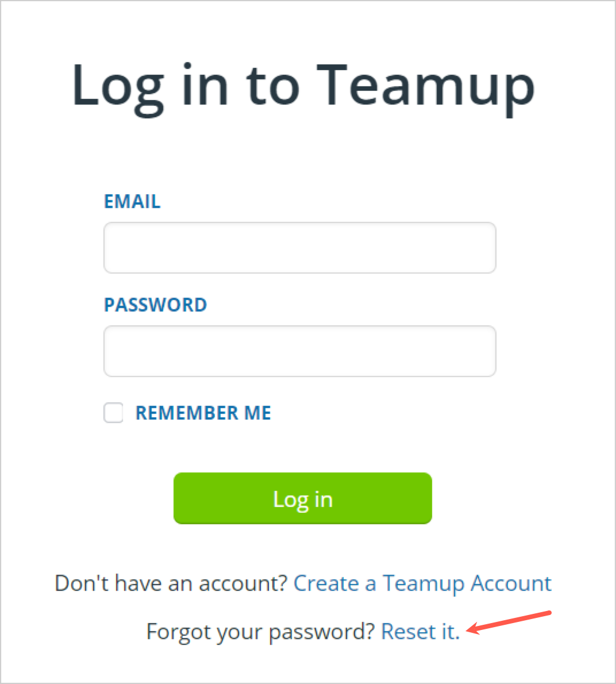Enable the Remember Me checkbox
Image resolution: width=616 pixels, height=684 pixels.
(113, 413)
